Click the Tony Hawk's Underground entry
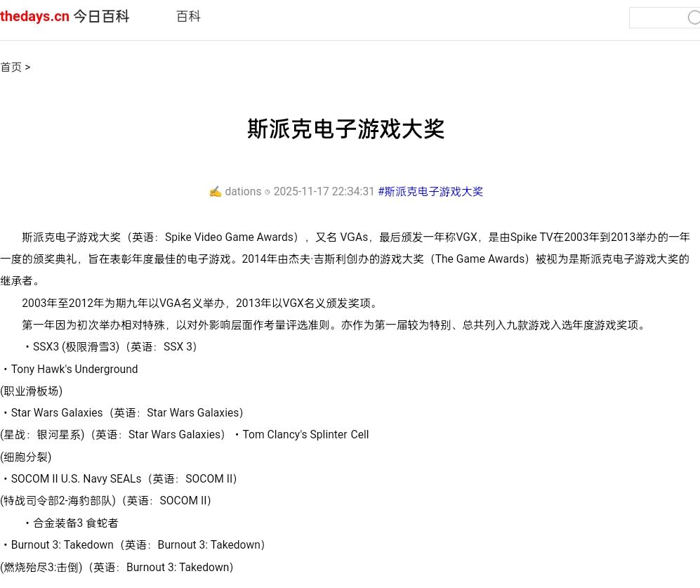 click(70, 369)
